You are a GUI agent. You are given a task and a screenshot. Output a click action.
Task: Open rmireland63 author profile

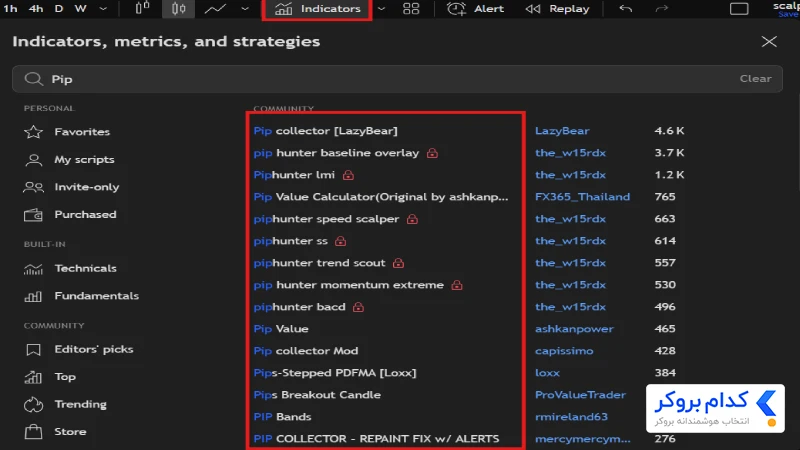click(x=571, y=416)
